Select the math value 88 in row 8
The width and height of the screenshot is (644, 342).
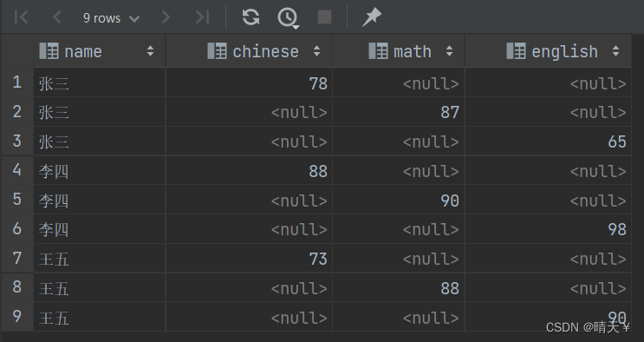tap(399, 287)
